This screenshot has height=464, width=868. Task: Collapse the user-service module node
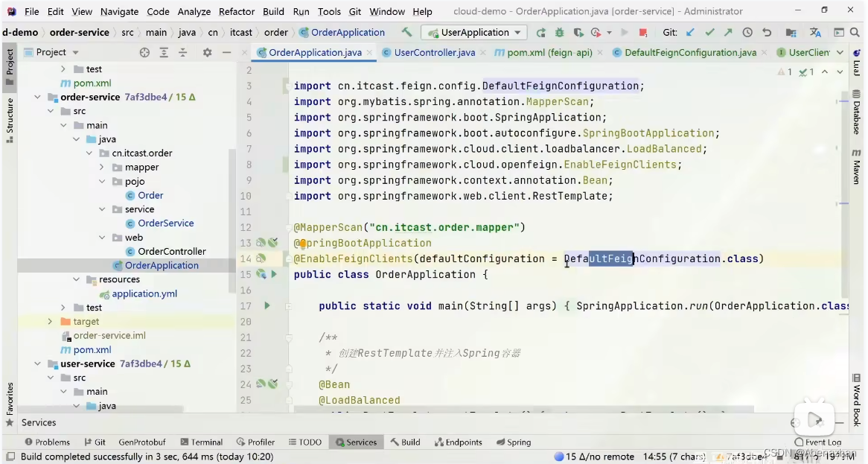[x=37, y=363]
